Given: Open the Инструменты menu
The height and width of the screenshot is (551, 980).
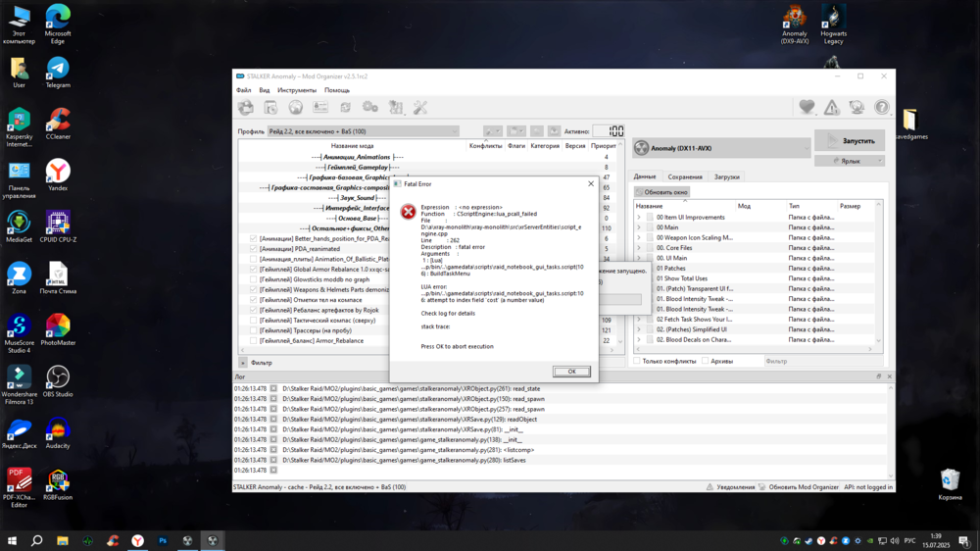Looking at the screenshot, I should (x=296, y=90).
